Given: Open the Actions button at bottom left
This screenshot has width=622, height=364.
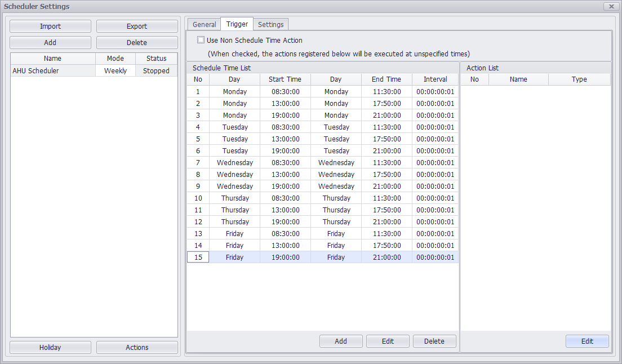Looking at the screenshot, I should [x=137, y=348].
